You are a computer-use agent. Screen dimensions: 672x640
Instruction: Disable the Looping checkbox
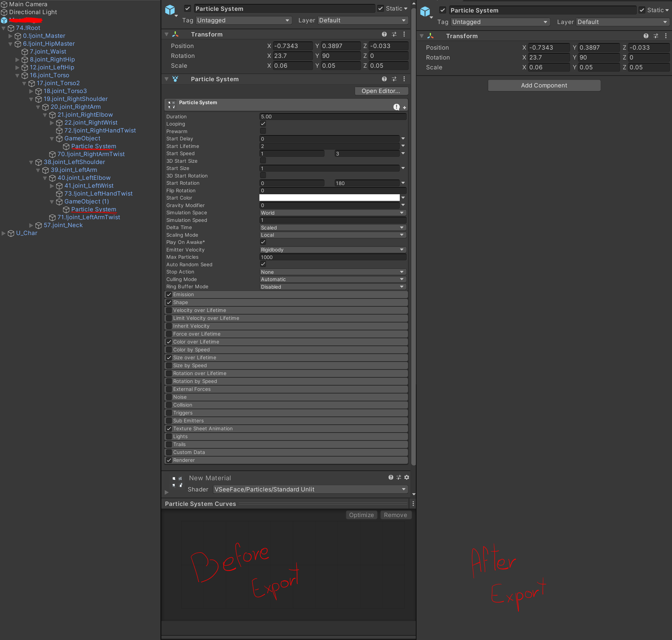263,124
